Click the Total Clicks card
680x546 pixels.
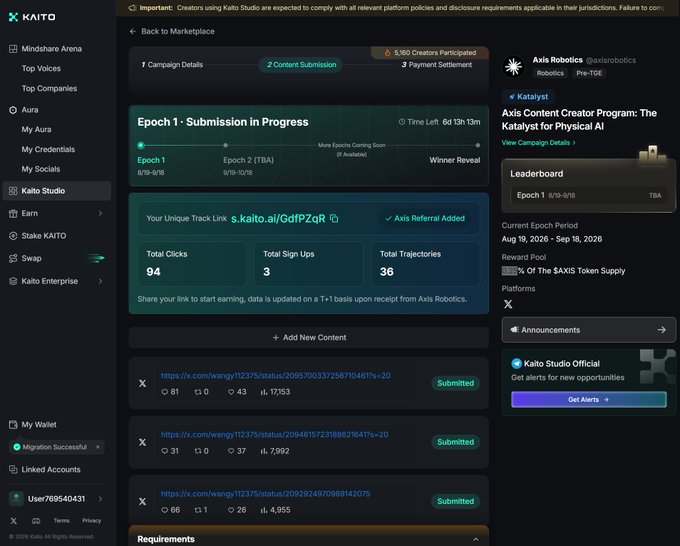(192, 264)
